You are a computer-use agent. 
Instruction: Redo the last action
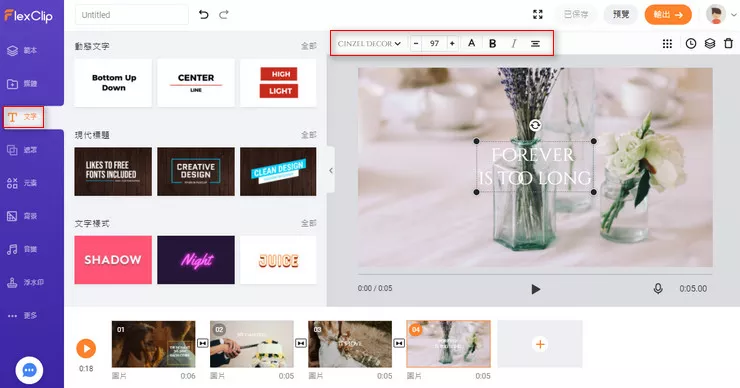click(x=224, y=15)
